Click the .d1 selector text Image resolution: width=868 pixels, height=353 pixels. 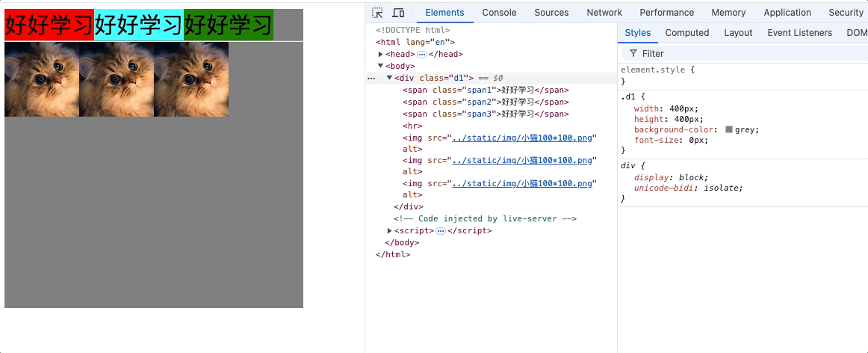point(627,97)
